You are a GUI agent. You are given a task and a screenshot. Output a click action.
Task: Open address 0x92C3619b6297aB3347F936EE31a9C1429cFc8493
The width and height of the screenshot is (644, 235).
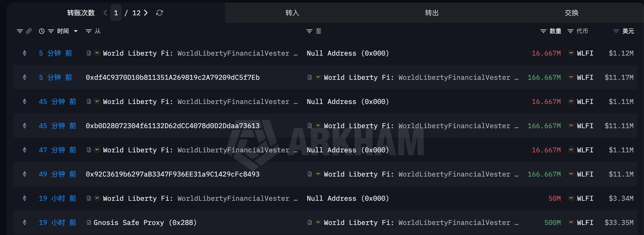pyautogui.click(x=172, y=174)
